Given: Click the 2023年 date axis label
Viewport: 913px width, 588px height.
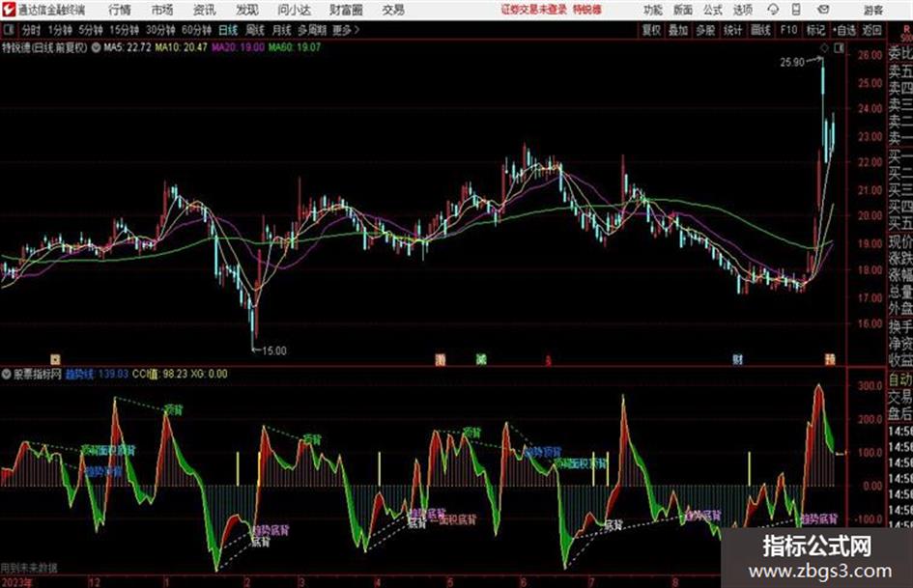Looking at the screenshot, I should pyautogui.click(x=16, y=582).
